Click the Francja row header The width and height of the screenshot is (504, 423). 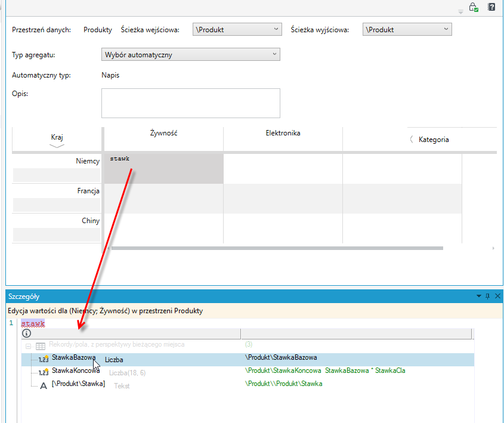point(88,191)
